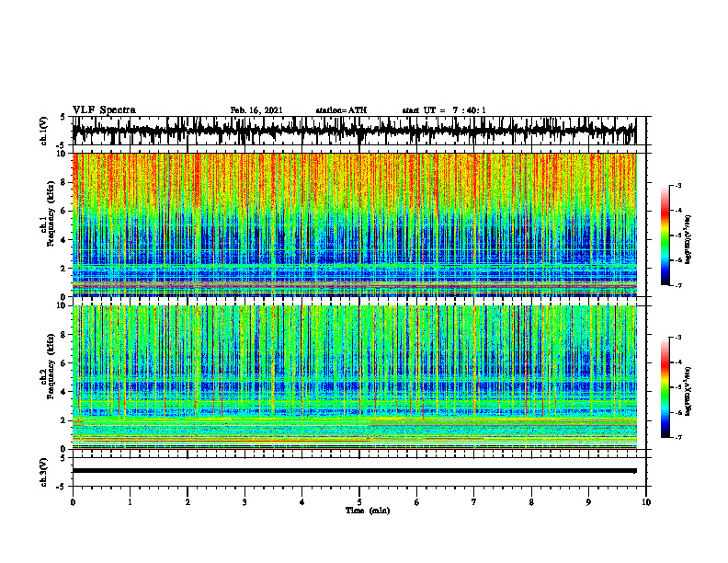
Task: Select the date text "Feb. 16, 2021"
Action: pos(256,110)
